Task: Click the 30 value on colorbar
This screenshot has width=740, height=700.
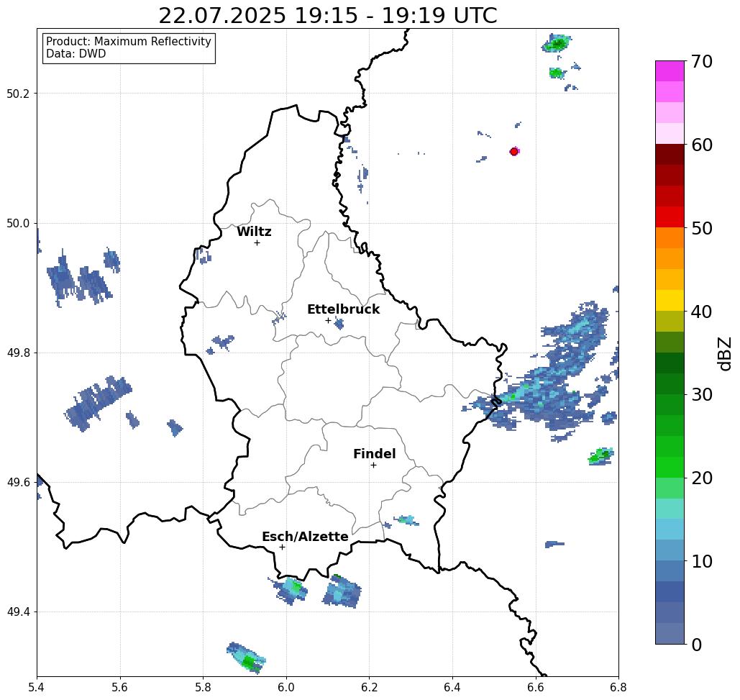Action: coord(701,395)
